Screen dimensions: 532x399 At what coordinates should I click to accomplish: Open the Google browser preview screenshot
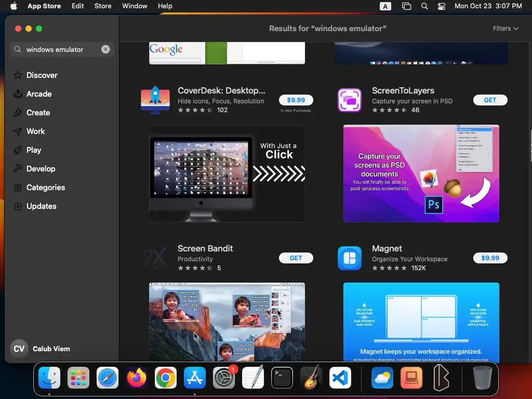point(227,53)
